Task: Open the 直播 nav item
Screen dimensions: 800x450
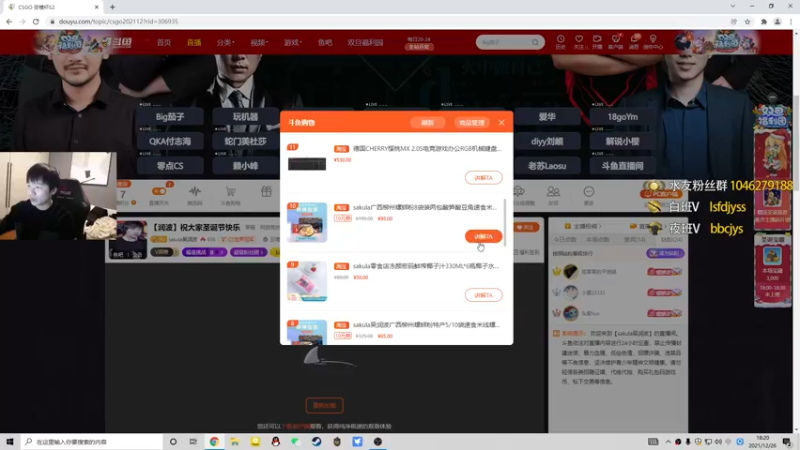Action: (194, 42)
